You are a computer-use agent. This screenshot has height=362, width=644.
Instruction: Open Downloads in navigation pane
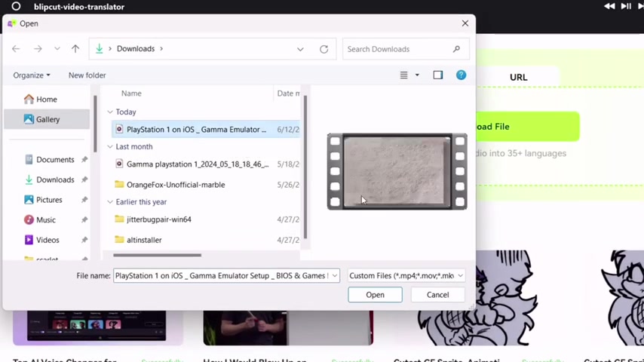55,180
